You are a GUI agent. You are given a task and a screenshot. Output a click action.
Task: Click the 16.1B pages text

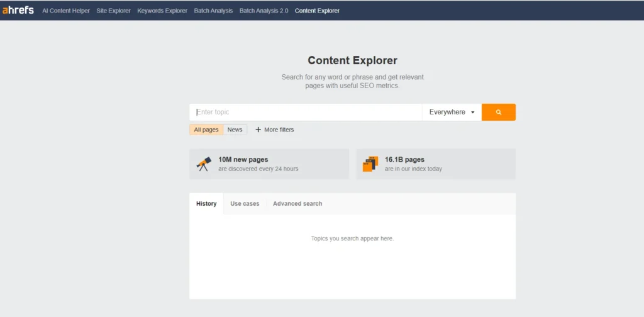404,160
